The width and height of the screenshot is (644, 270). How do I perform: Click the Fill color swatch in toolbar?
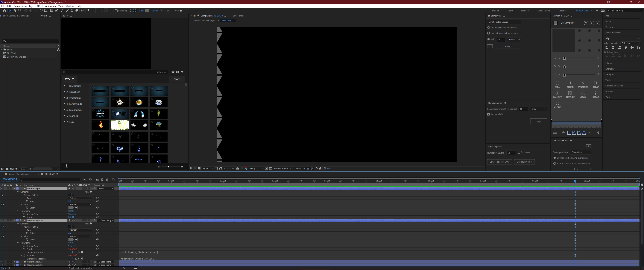click(147, 11)
